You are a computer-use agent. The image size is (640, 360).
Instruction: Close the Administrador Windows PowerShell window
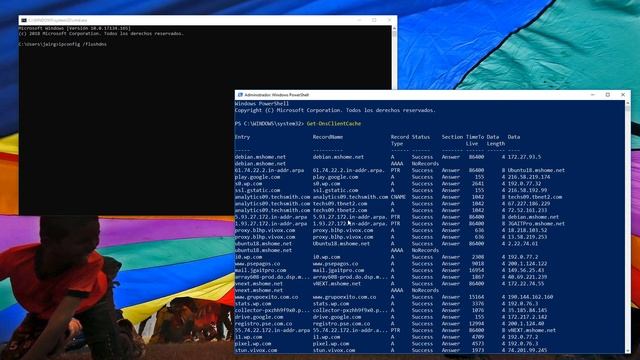pyautogui.click(x=623, y=95)
